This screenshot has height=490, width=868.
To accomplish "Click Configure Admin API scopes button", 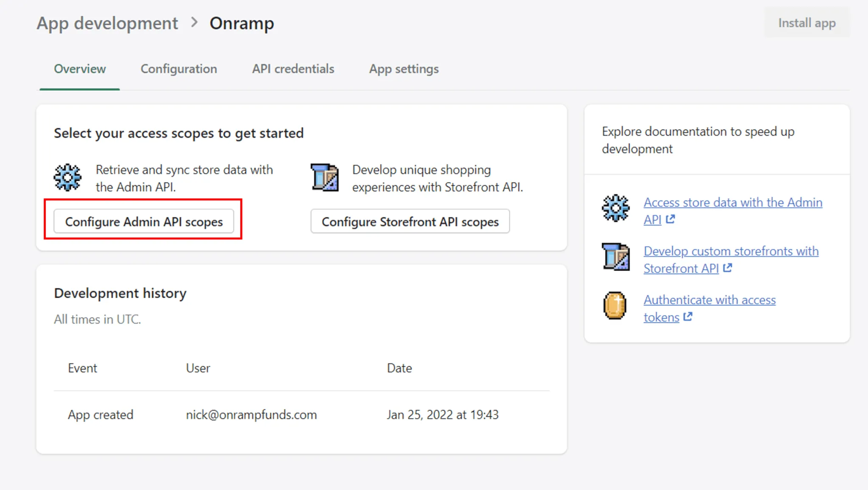I will [144, 221].
